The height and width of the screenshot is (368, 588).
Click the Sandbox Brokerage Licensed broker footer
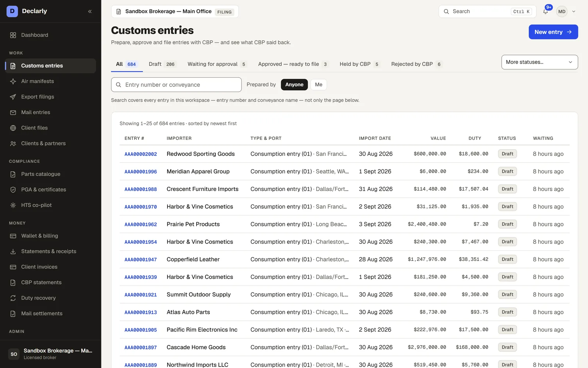click(51, 354)
